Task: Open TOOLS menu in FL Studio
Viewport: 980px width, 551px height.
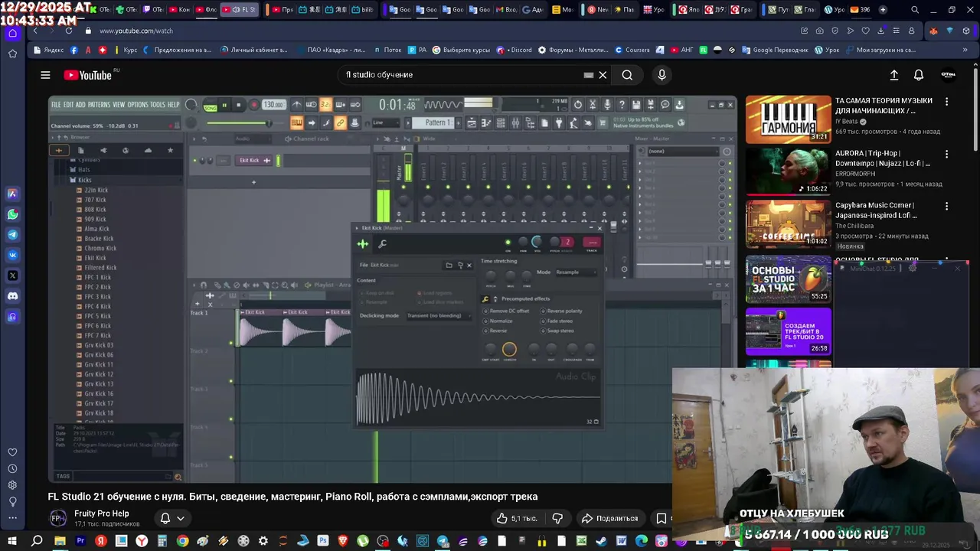Action: (x=158, y=105)
